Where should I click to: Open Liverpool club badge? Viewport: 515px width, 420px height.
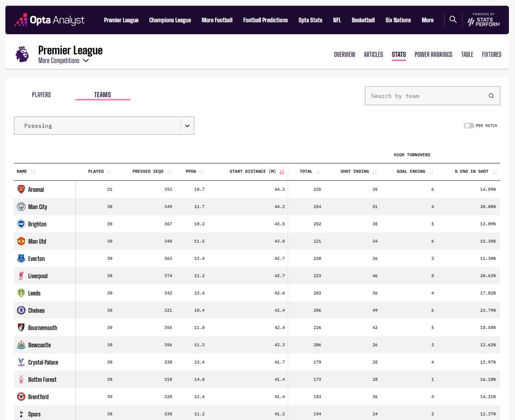pos(21,276)
